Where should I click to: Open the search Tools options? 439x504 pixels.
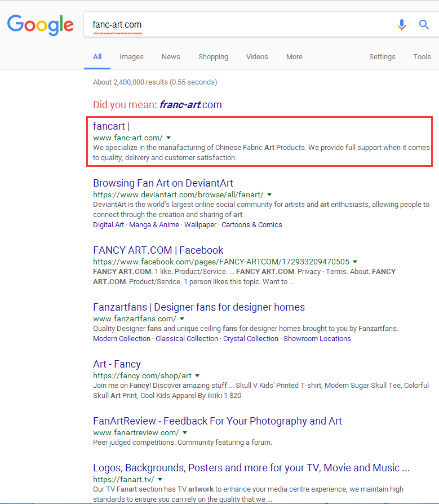(422, 57)
